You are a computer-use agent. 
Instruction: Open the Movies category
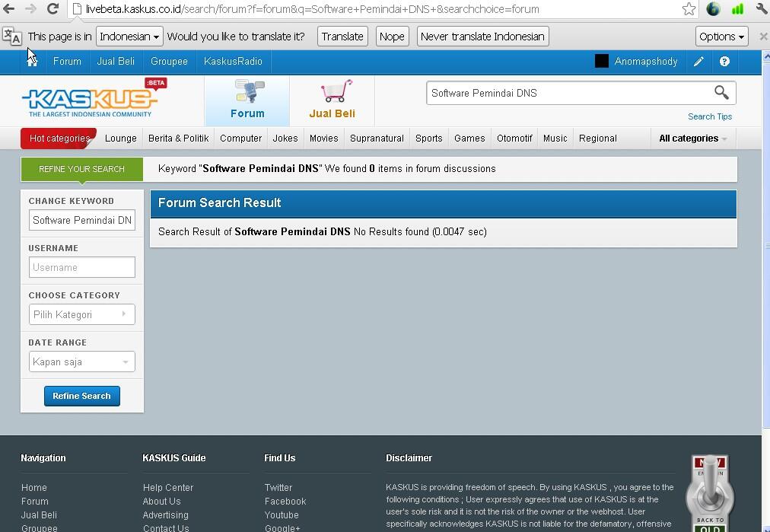coord(323,139)
